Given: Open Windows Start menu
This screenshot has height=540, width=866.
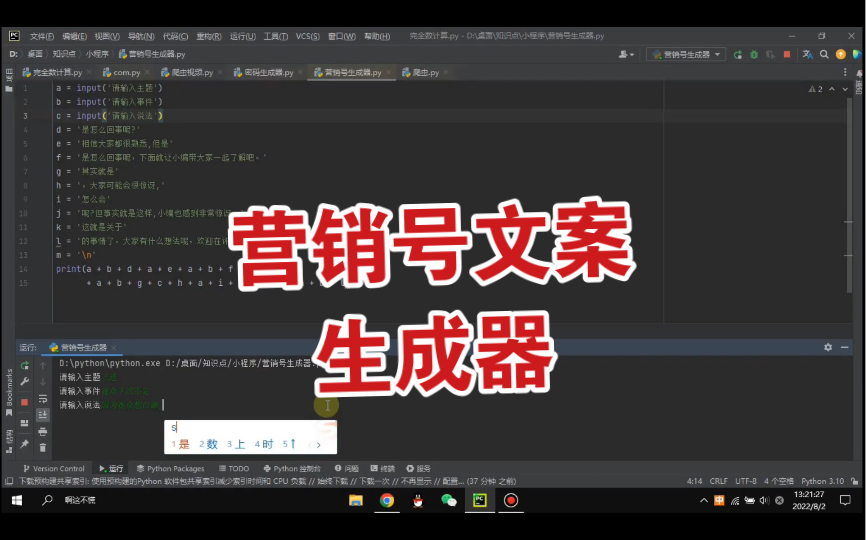Looking at the screenshot, I should (17, 500).
